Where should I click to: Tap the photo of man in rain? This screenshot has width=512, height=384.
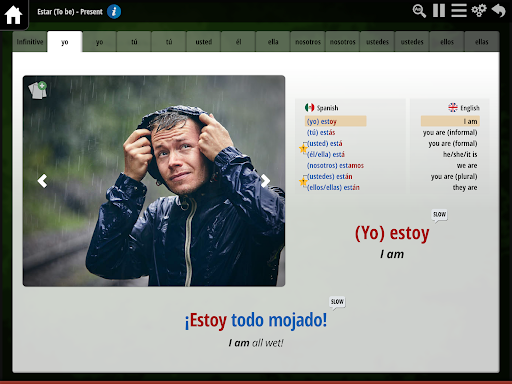click(154, 181)
